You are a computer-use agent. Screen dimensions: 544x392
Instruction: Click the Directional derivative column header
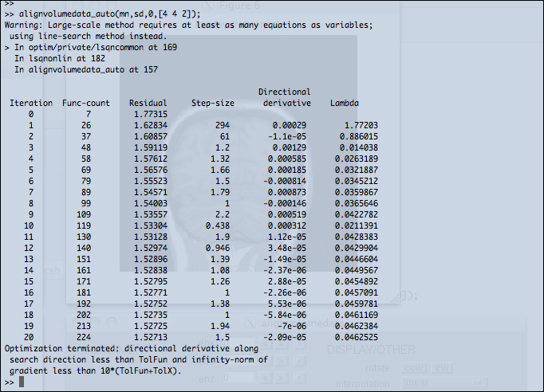click(x=285, y=98)
